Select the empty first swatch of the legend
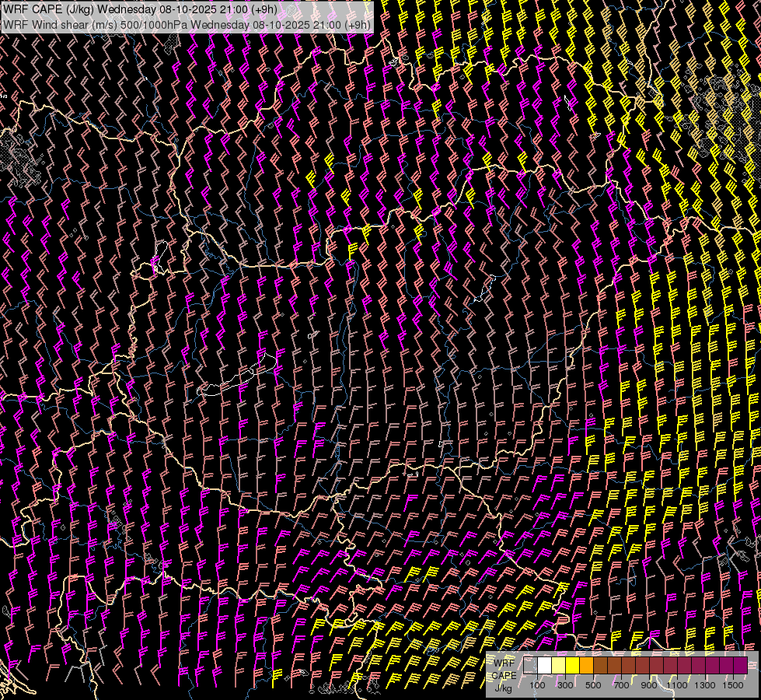This screenshot has height=700, width=761. click(530, 666)
